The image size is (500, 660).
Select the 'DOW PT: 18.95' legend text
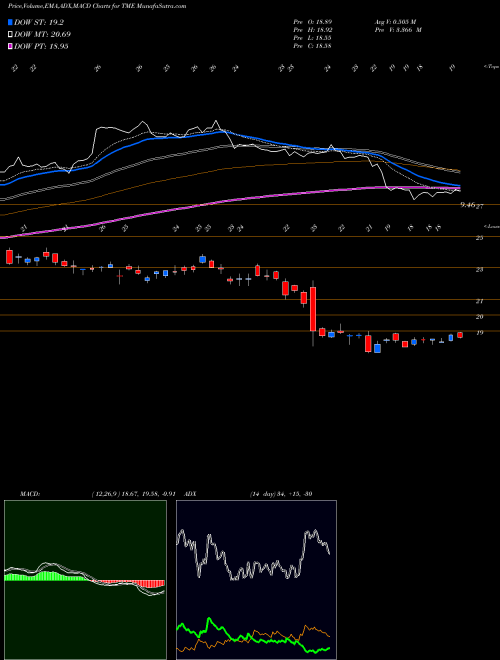tap(41, 46)
